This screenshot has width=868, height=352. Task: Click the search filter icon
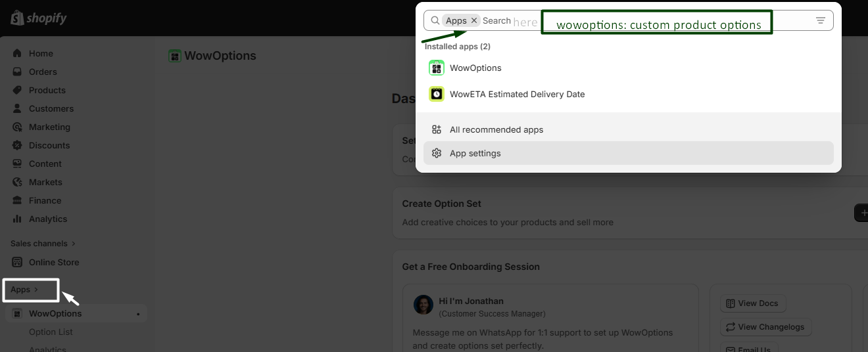[821, 20]
